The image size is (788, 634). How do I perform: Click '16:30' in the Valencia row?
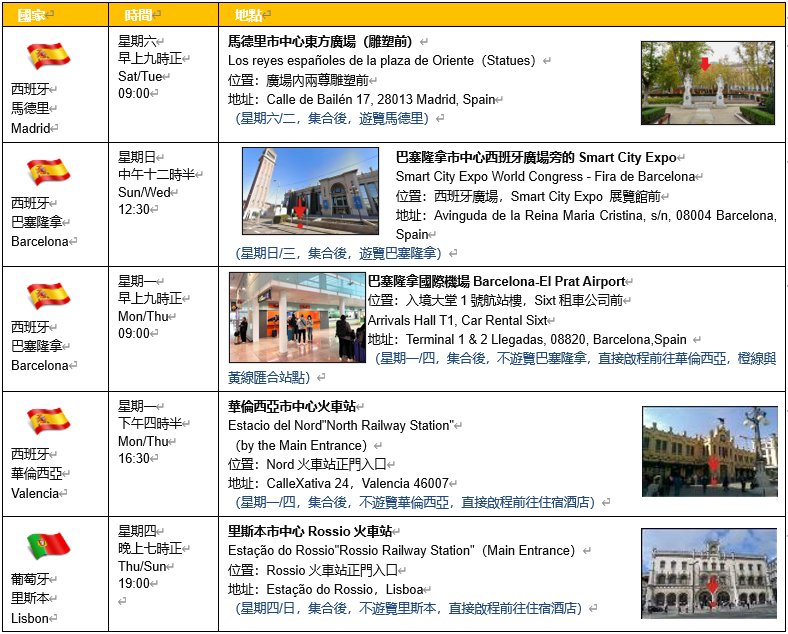134,458
